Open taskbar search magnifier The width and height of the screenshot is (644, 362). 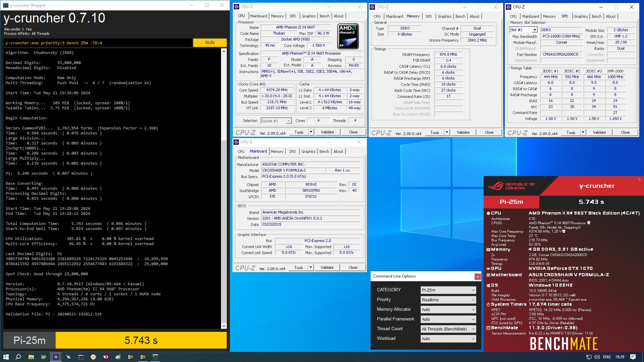click(18, 357)
